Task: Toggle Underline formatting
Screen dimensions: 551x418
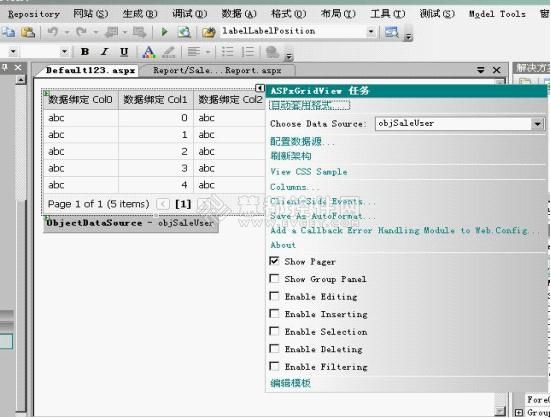Action: tap(124, 52)
